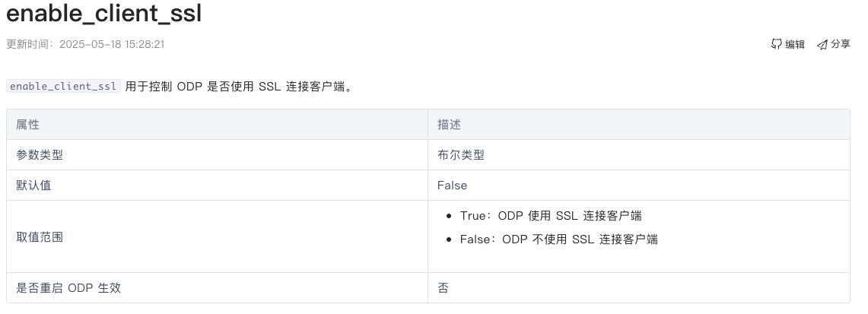Image resolution: width=868 pixels, height=314 pixels.
Task: Click the inline enable_client_ssl code tag
Action: 63,86
